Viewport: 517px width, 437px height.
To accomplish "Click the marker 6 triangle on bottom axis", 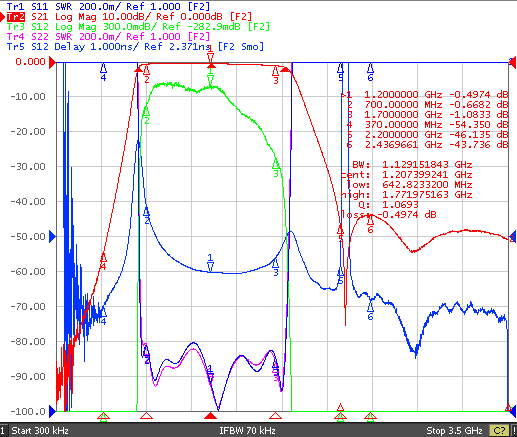I will pyautogui.click(x=370, y=416).
